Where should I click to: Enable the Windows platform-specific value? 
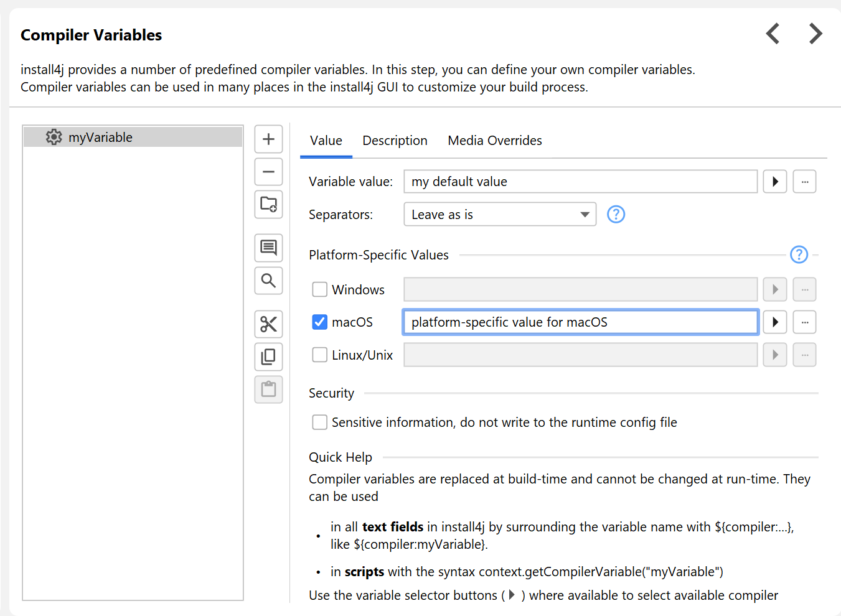coord(320,289)
